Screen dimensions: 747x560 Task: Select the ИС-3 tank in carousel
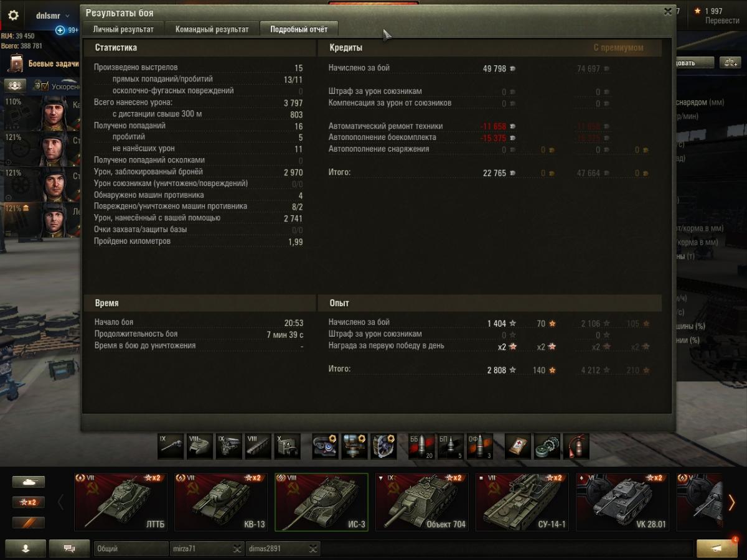(x=321, y=502)
